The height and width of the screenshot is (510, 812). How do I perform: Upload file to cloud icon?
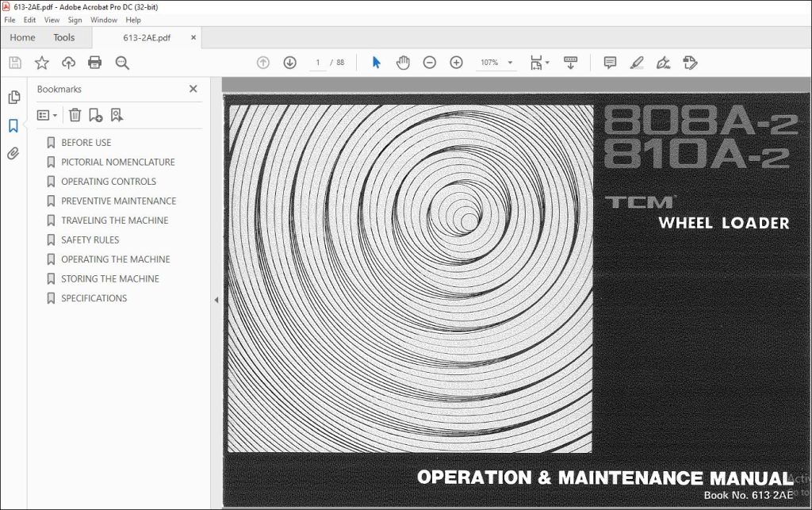(x=68, y=63)
